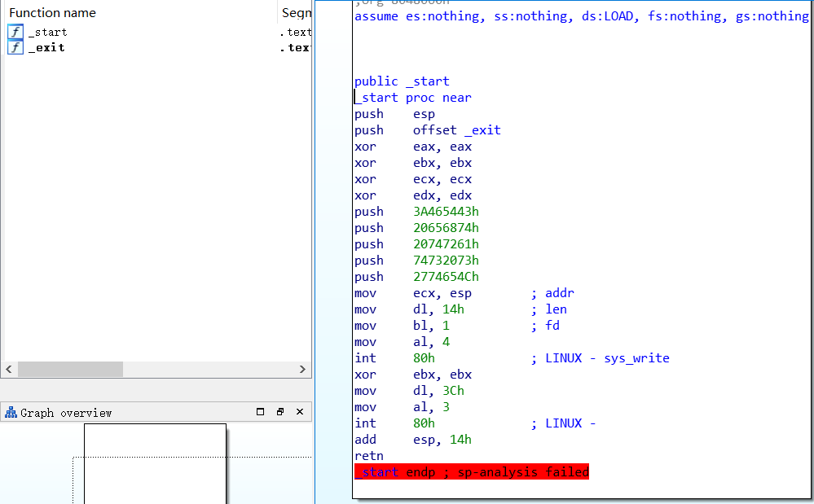814x504 pixels.
Task: Select the _exit function icon
Action: click(15, 48)
